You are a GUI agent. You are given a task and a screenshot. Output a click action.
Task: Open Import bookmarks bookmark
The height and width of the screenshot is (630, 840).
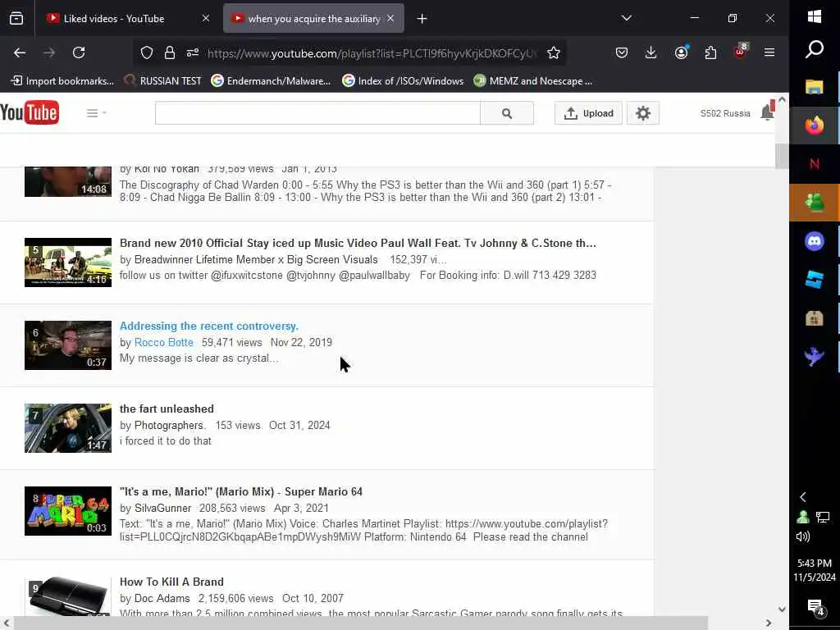pos(62,81)
